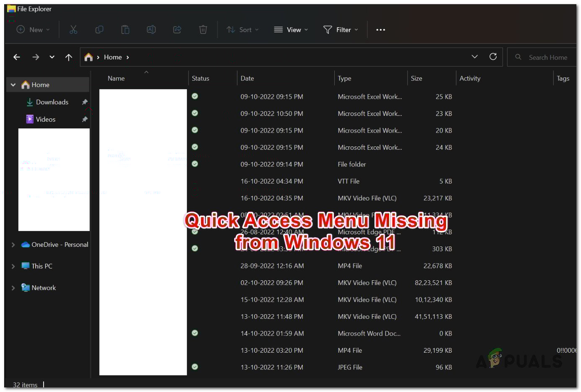Click the Delete icon
The image size is (581, 392).
tap(203, 29)
